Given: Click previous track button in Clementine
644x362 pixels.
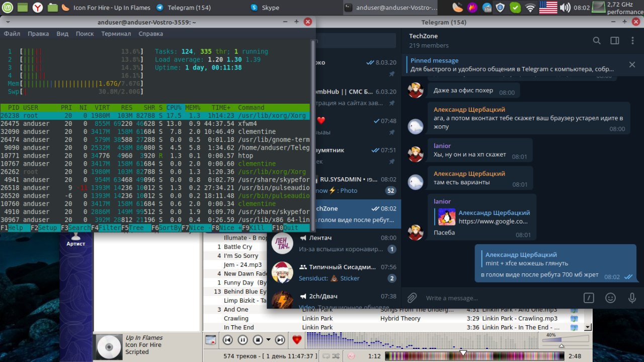Looking at the screenshot, I should [227, 340].
